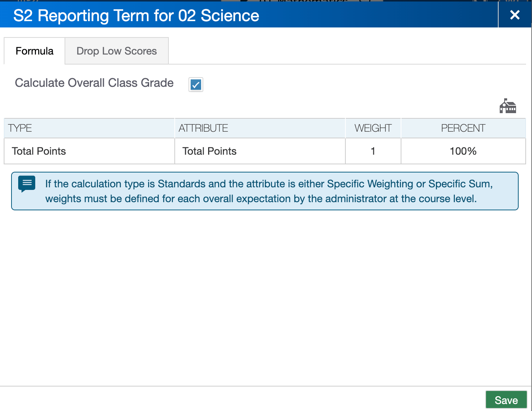Click the S2 Reporting Term dialog title
Image resolution: width=532 pixels, height=411 pixels.
pos(136,16)
